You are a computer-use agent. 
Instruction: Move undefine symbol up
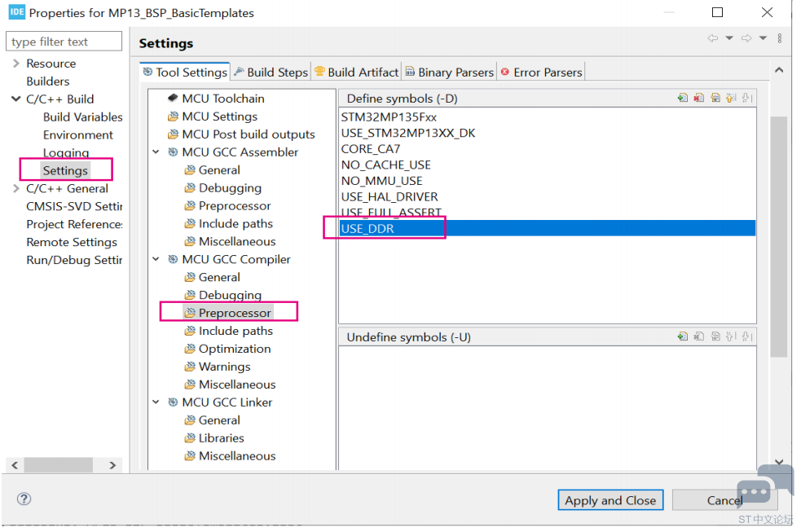coord(731,336)
